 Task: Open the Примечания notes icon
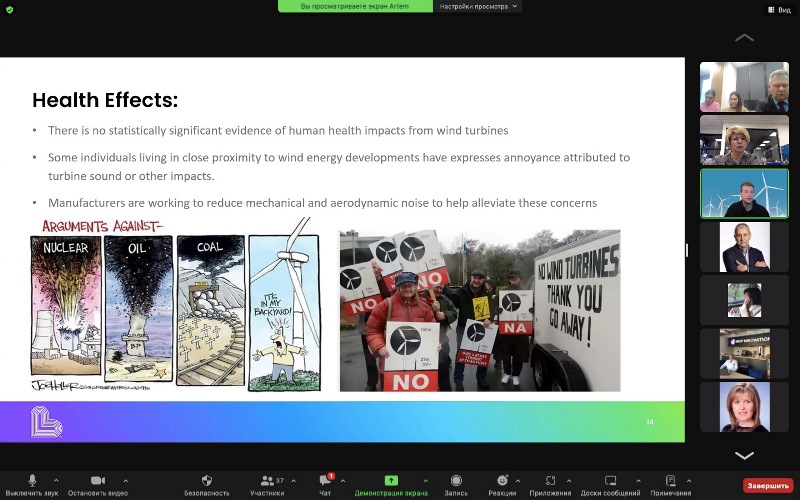[670, 481]
